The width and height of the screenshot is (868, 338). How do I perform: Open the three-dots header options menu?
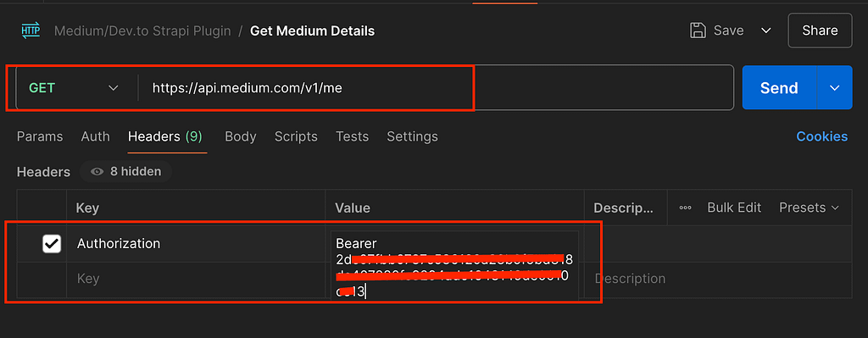pyautogui.click(x=685, y=208)
